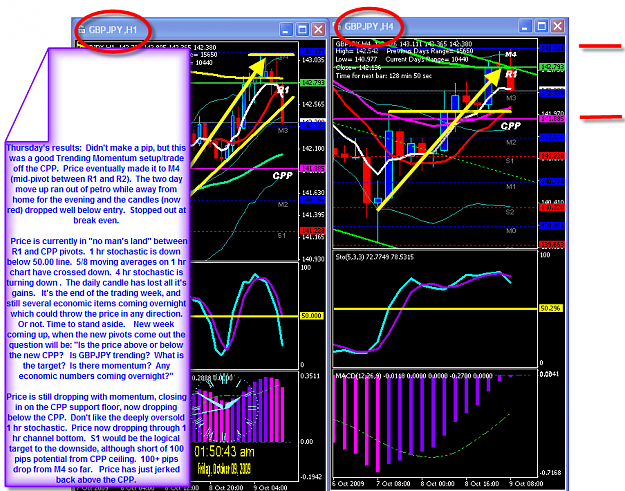625x491 pixels.
Task: Click the R1 pivot label in H1 chart
Action: 283,90
